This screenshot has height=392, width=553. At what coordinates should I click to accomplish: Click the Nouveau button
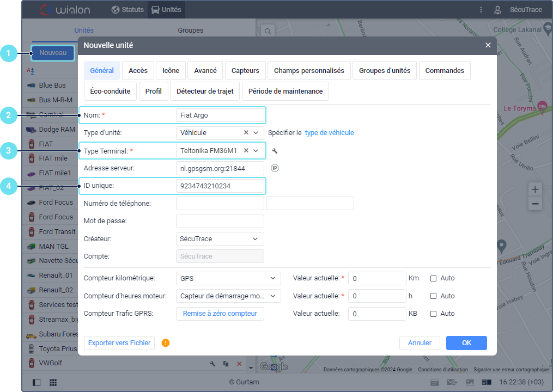click(53, 53)
